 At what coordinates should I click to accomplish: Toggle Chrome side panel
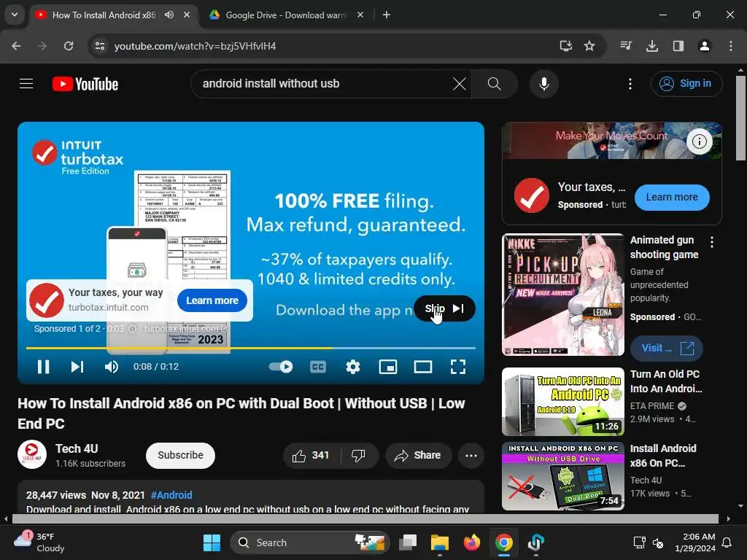678,46
